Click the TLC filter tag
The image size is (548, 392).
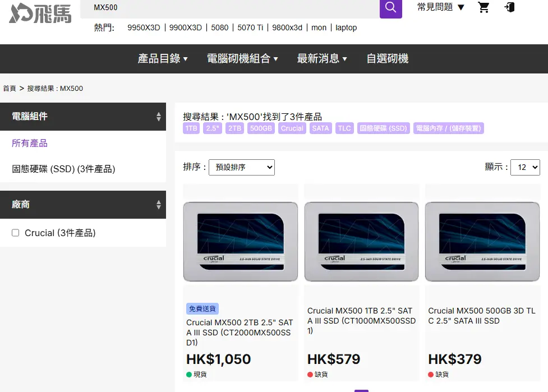pyautogui.click(x=344, y=128)
